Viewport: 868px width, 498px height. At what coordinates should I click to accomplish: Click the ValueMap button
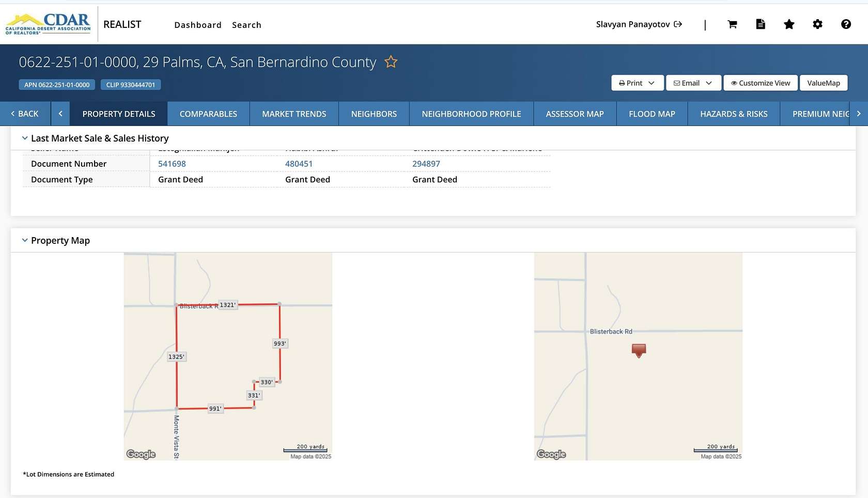824,83
